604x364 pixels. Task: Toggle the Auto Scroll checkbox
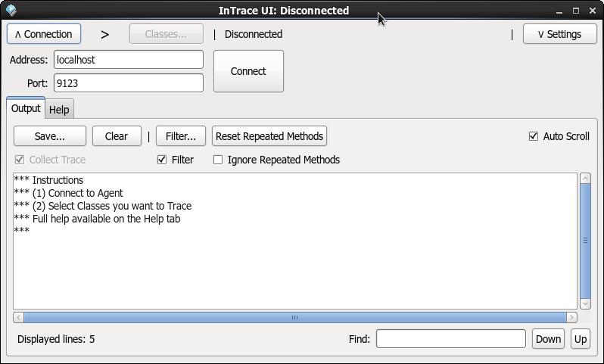click(x=534, y=136)
